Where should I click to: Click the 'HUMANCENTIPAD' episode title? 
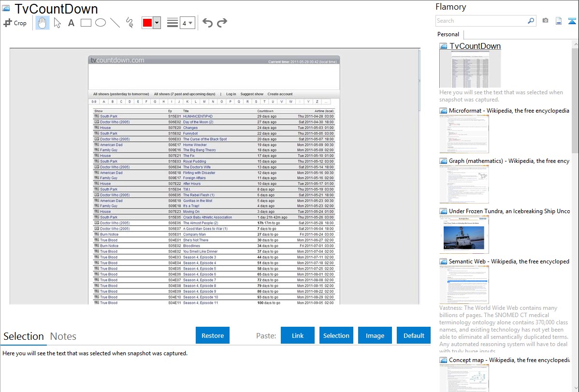click(x=198, y=116)
